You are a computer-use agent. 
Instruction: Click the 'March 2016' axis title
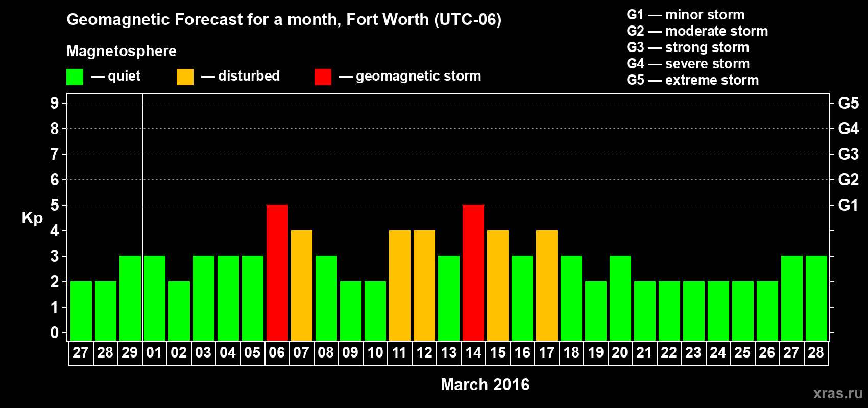485,385
